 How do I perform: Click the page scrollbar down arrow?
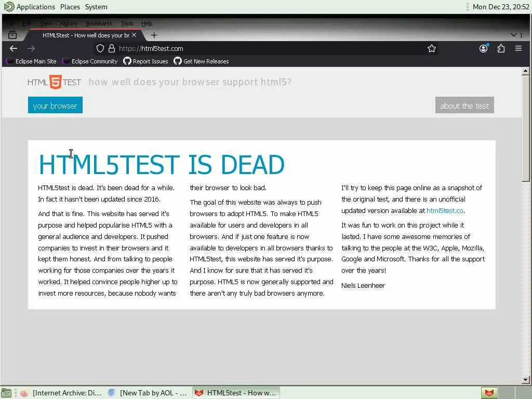pos(526,380)
